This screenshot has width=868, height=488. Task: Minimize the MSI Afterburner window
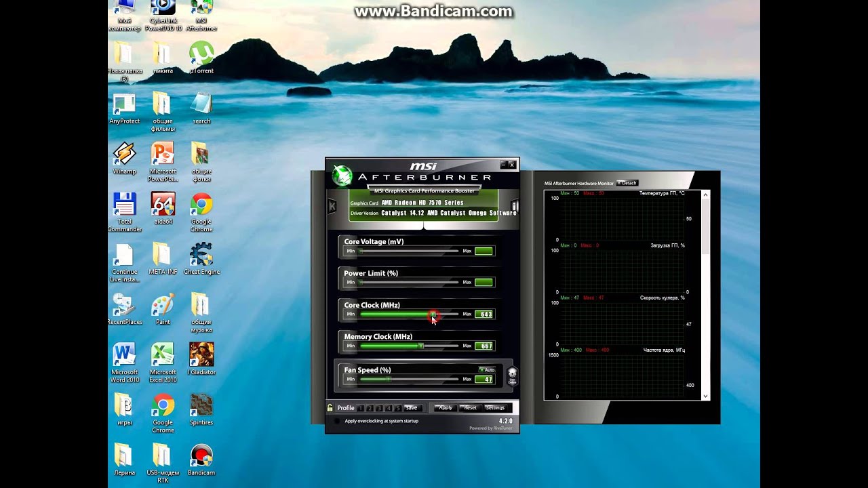(503, 164)
